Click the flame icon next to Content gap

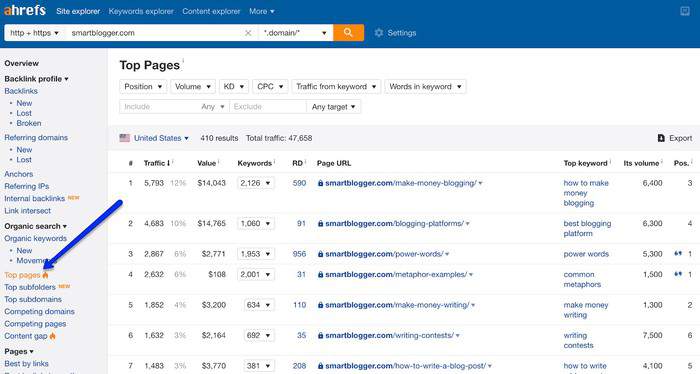pyautogui.click(x=53, y=336)
